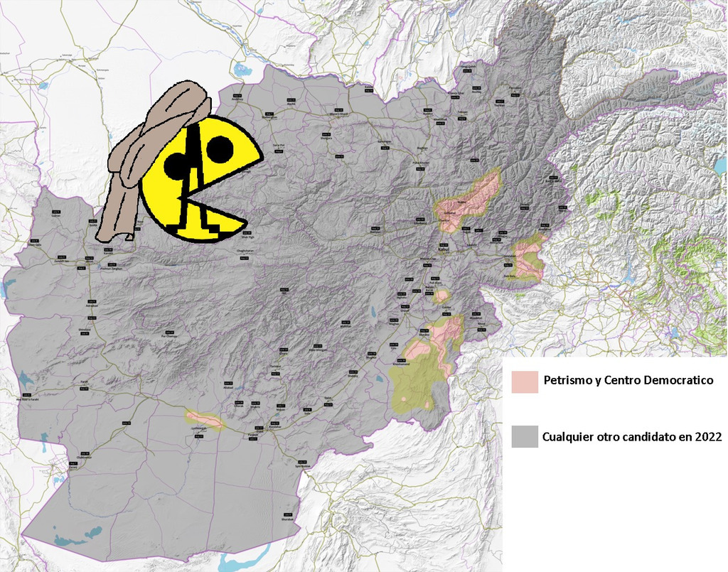The width and height of the screenshot is (728, 572).
Task: Click the Shindand town label
Action: tap(82, 329)
